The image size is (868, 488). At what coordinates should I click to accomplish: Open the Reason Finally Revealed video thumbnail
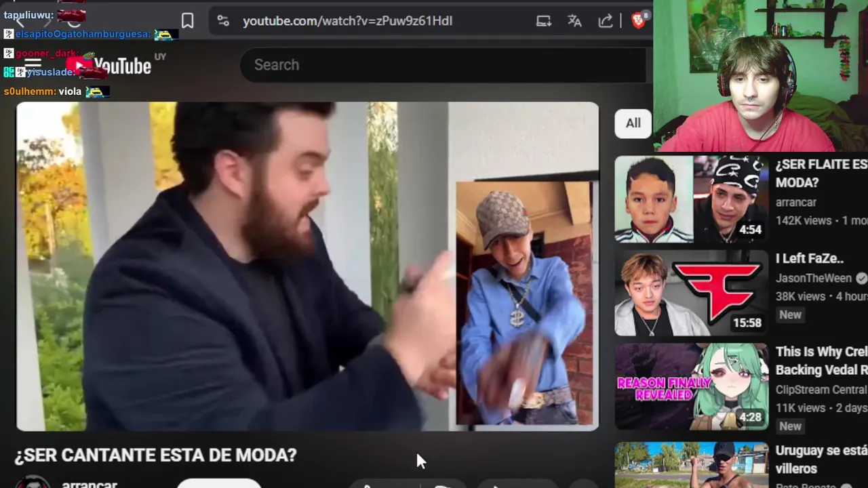click(x=692, y=386)
